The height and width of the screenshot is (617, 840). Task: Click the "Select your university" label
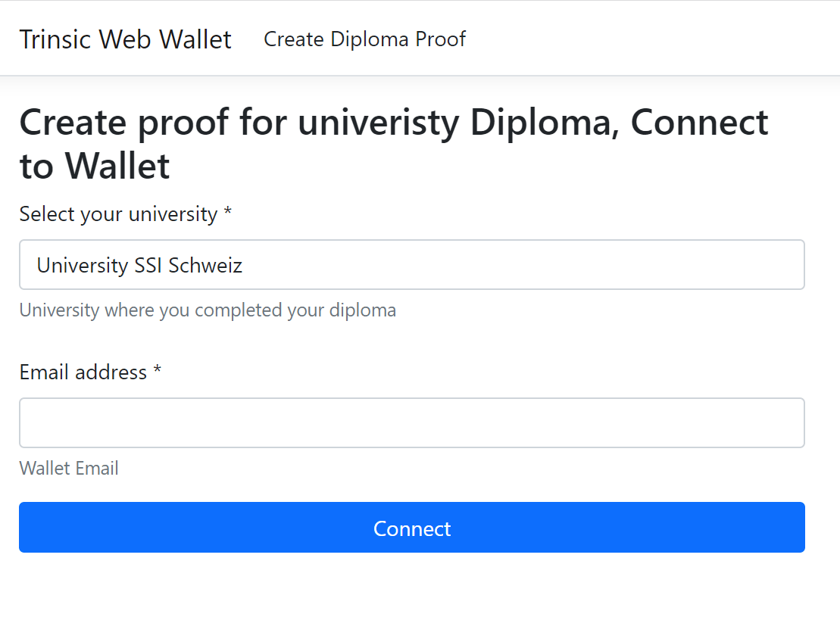[x=118, y=214]
